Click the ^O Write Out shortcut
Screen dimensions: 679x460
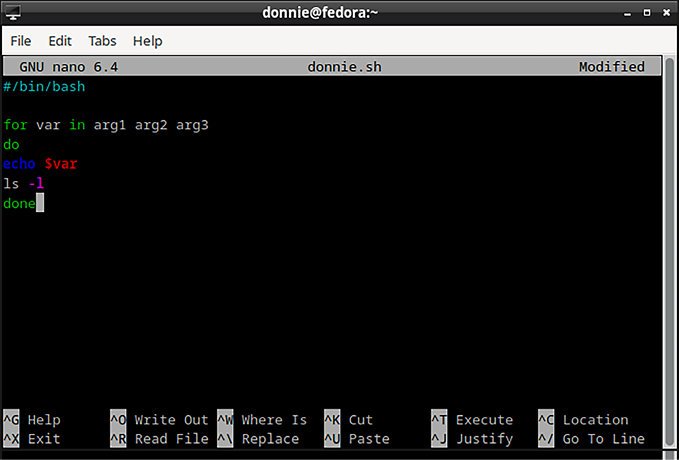[159, 420]
